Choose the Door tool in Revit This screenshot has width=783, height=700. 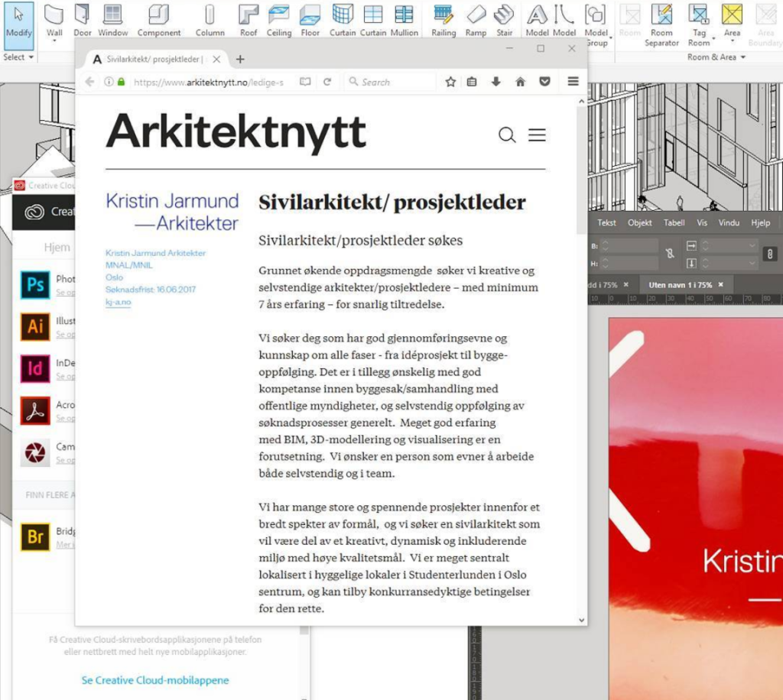coord(83,21)
